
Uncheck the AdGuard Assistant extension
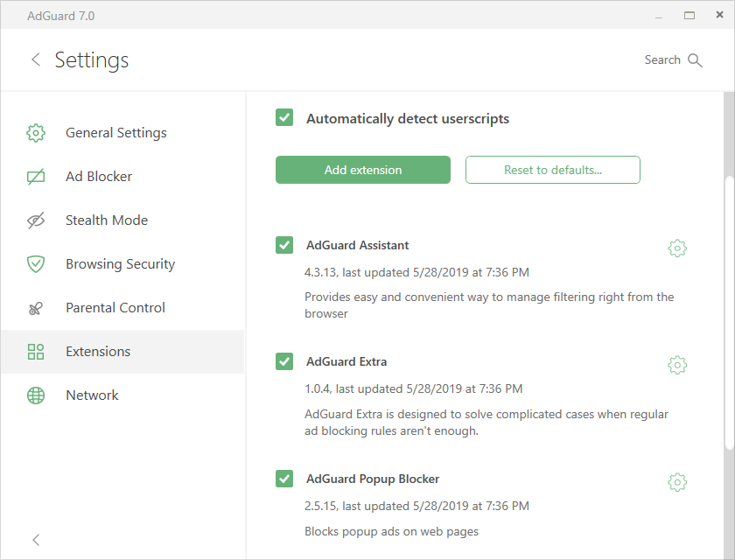[284, 245]
